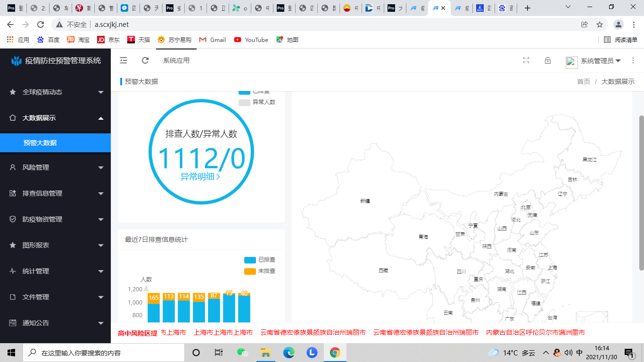Click the lock screen icon
644x362 pixels.
pyautogui.click(x=548, y=60)
